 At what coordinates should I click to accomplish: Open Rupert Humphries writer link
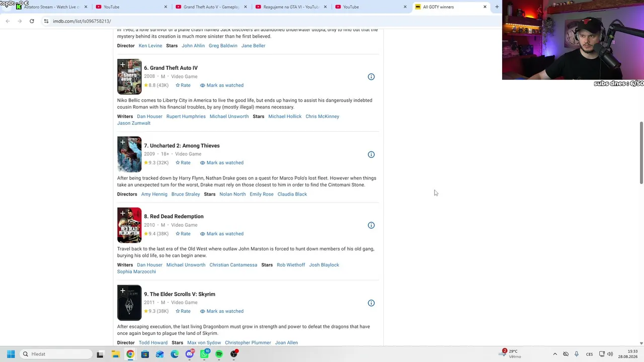186,117
